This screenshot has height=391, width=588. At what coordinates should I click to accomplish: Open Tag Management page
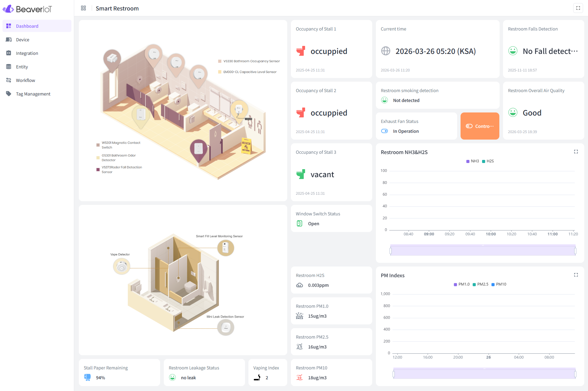33,94
